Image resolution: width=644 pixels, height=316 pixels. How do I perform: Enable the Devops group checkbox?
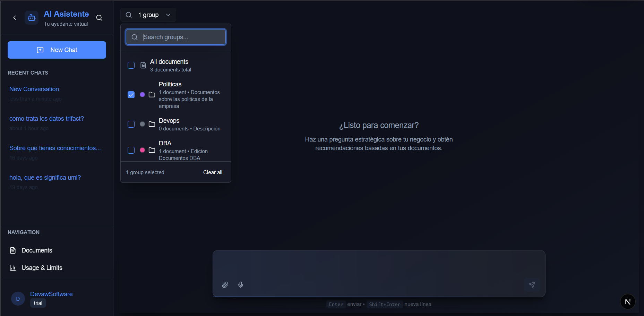(x=131, y=124)
